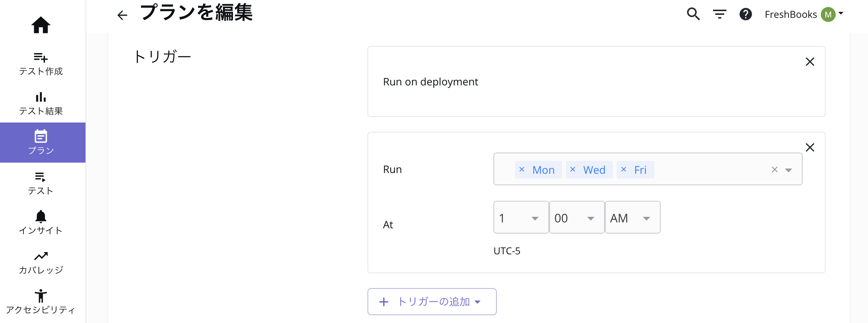Image resolution: width=868 pixels, height=323 pixels.
Task: Expand the days of week dropdown
Action: point(788,170)
